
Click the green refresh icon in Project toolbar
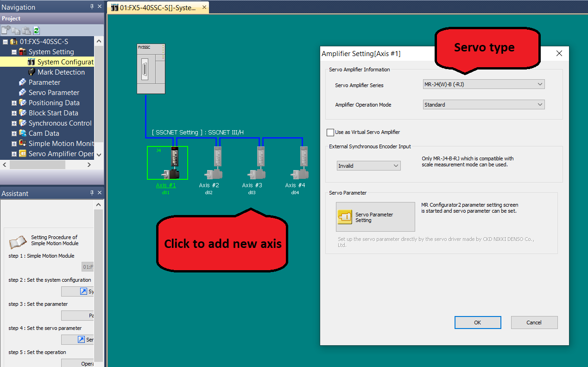[x=37, y=31]
